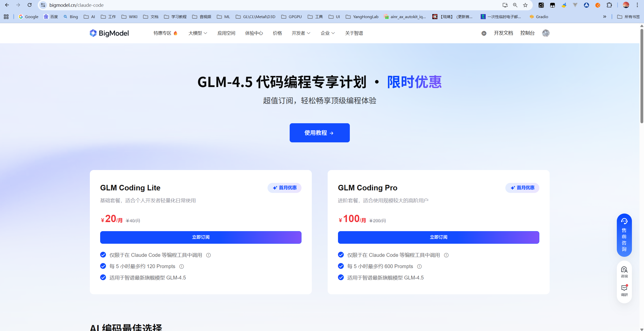Bookmark this page with star icon
The image size is (644, 331).
tap(525, 5)
